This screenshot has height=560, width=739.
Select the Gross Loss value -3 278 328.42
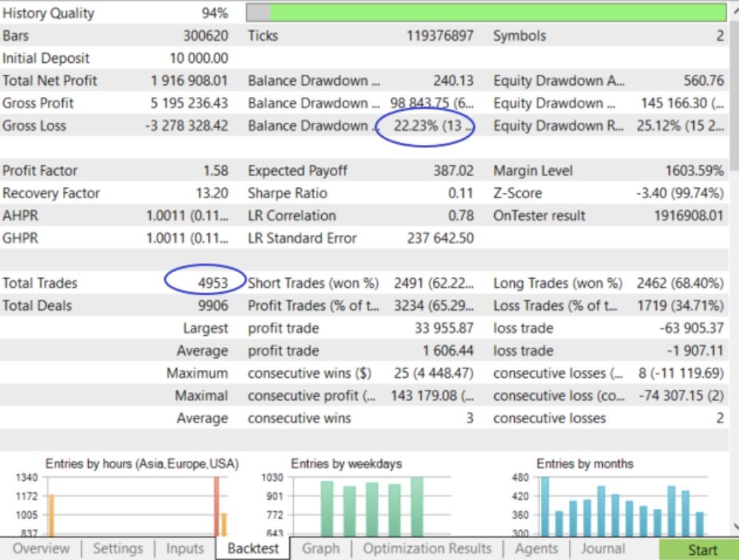pyautogui.click(x=186, y=126)
